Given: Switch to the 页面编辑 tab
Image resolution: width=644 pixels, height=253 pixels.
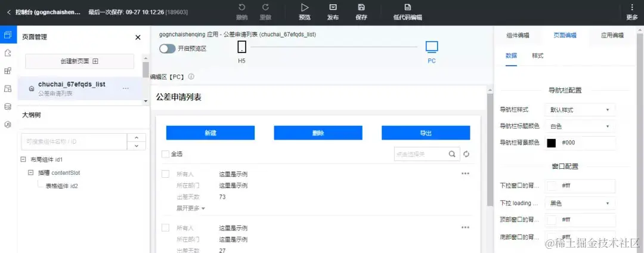Looking at the screenshot, I should point(565,35).
